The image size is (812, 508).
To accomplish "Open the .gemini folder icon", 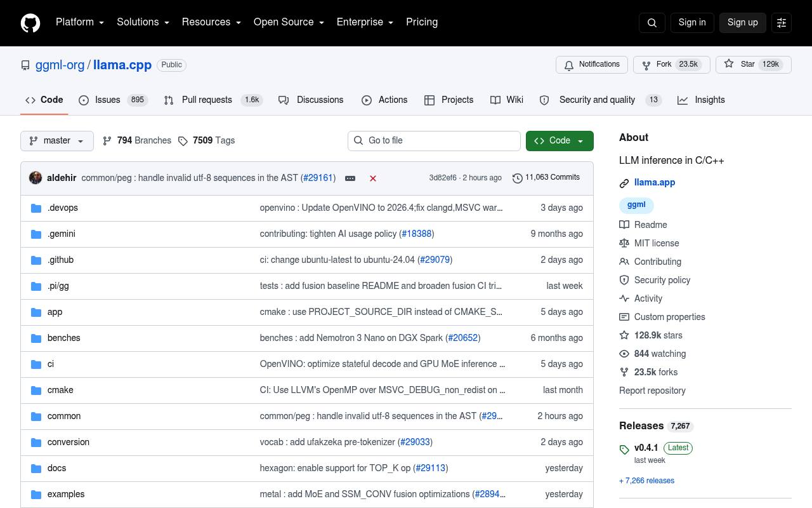I will (x=36, y=234).
